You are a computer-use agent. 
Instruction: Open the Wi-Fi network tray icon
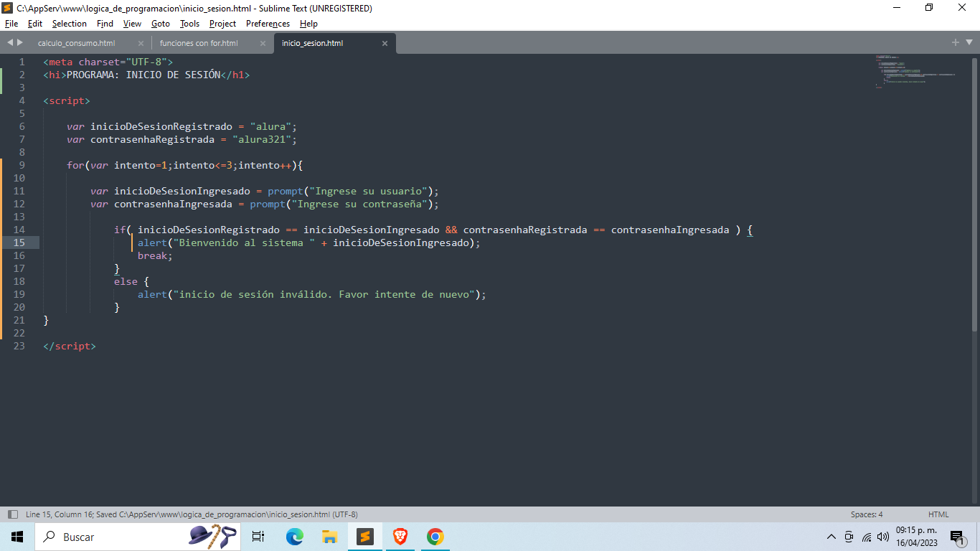pos(866,537)
